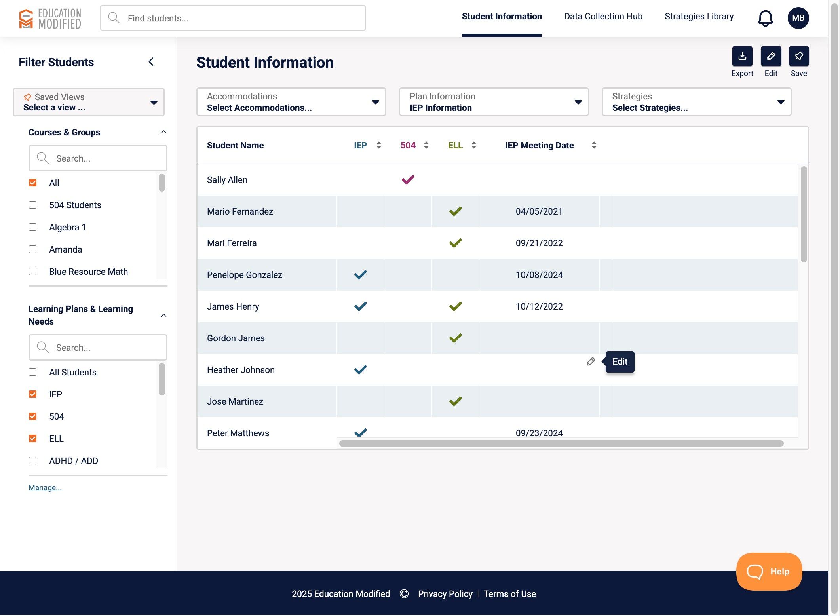
Task: Sort by the IEP column arrows
Action: click(378, 145)
